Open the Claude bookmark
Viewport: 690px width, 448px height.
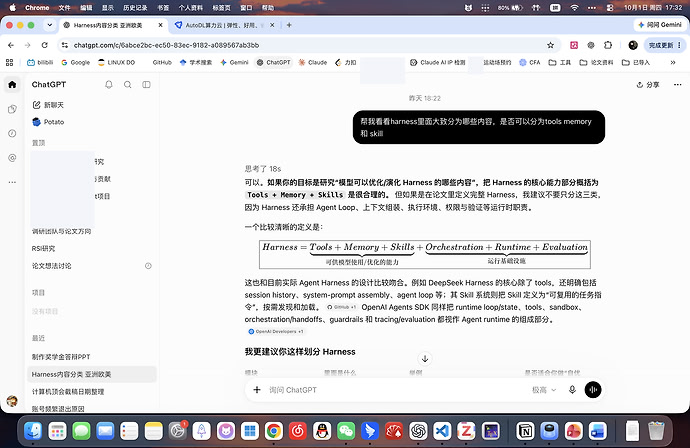point(313,62)
